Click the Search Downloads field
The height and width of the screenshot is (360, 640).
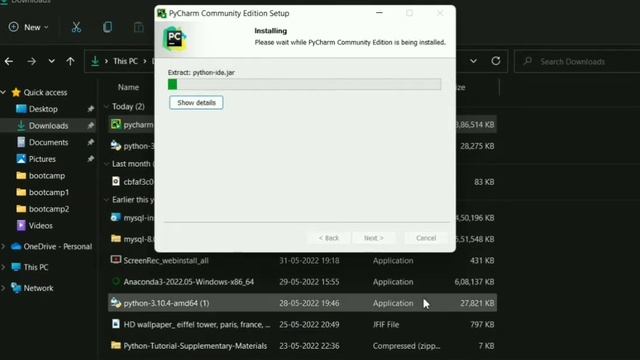577,62
